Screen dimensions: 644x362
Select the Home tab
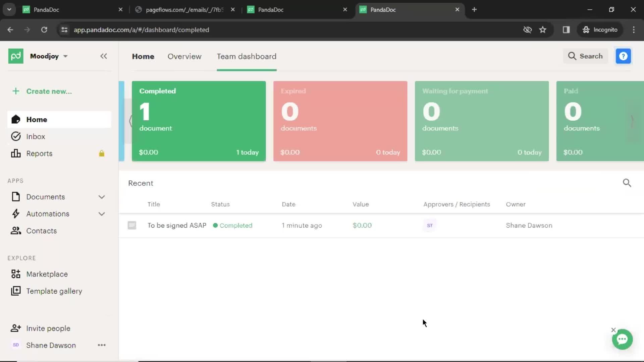tap(143, 56)
